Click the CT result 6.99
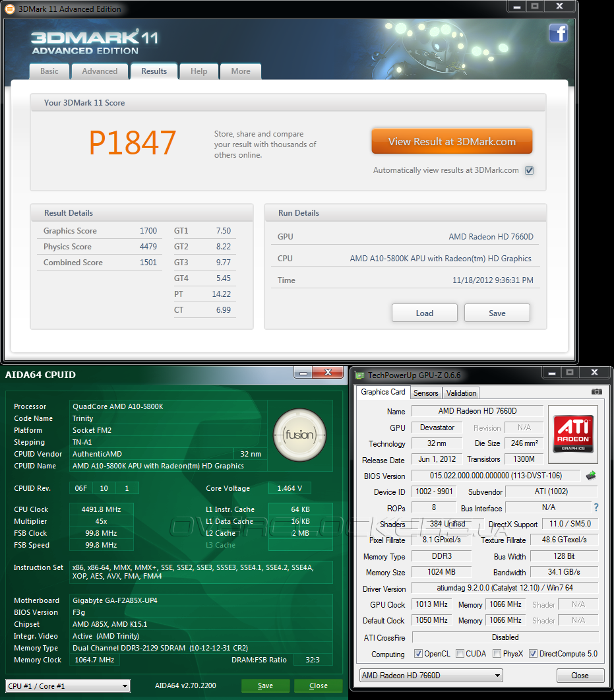Screen dimensions: 614x700 click(223, 310)
